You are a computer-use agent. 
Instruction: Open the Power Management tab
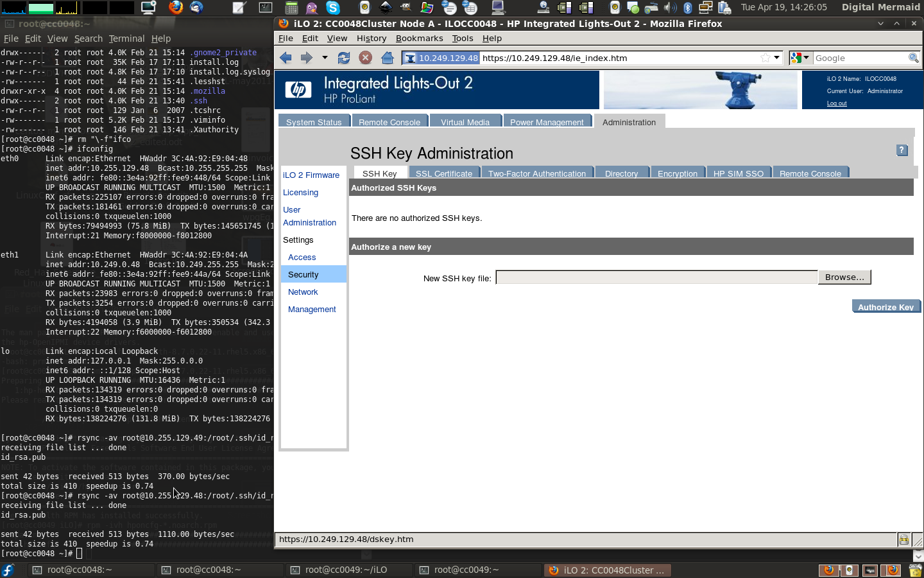[547, 122]
